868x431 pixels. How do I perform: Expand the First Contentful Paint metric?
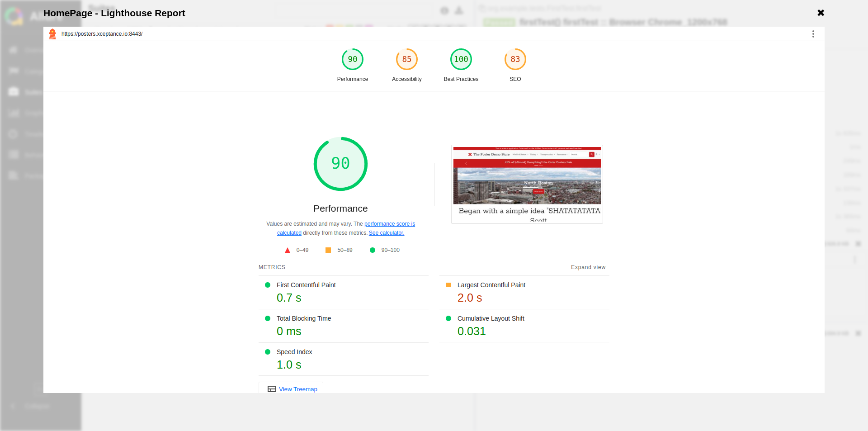pos(306,285)
